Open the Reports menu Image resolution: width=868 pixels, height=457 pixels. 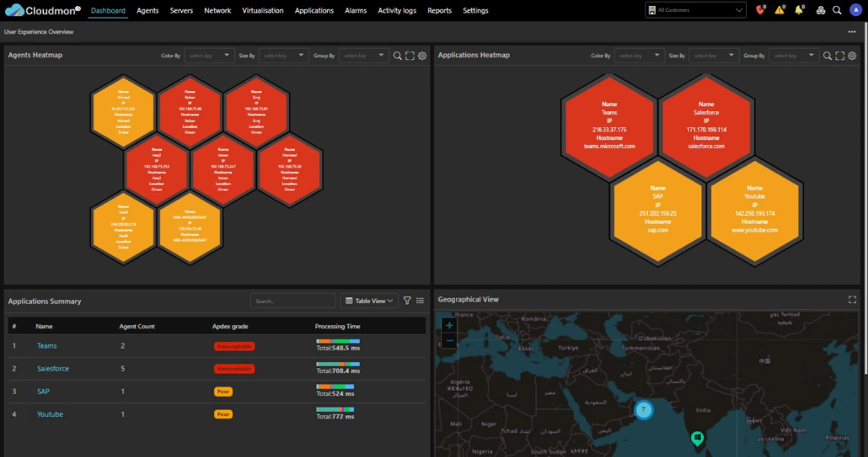pyautogui.click(x=439, y=11)
